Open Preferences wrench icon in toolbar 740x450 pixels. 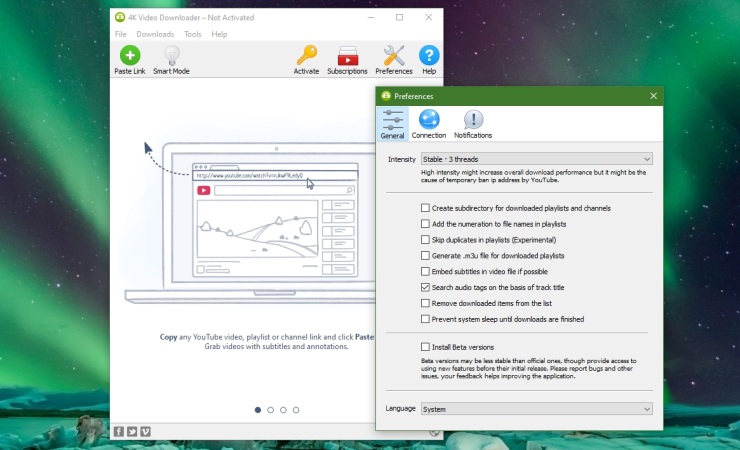(x=394, y=56)
